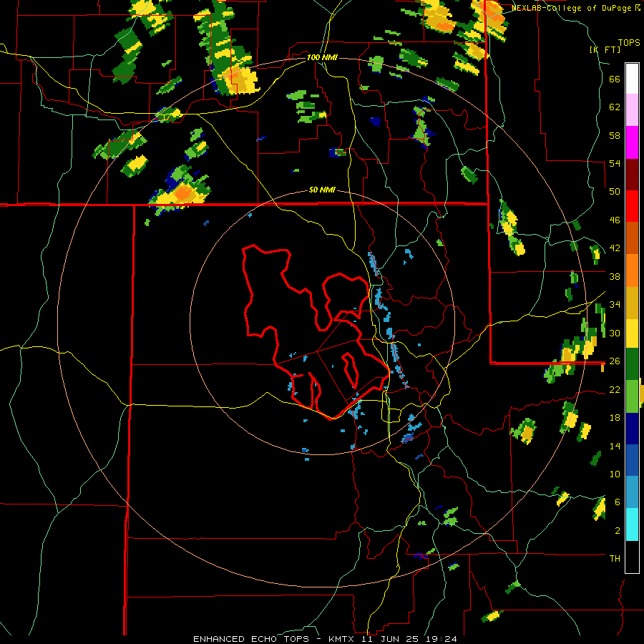Click the '18' legend value
644x644 pixels.
615,418
